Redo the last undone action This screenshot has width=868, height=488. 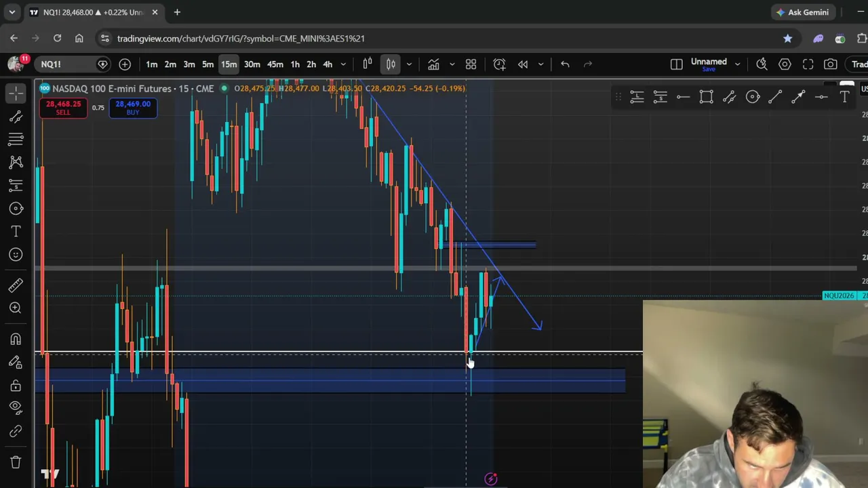pyautogui.click(x=588, y=64)
